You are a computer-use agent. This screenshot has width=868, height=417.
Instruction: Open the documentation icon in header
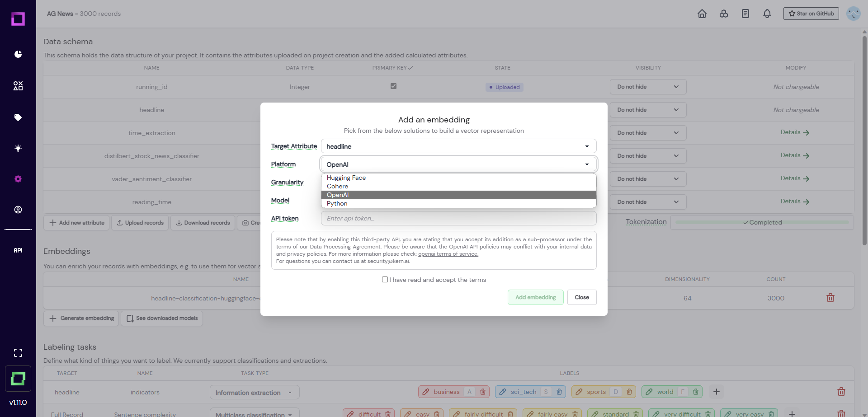[745, 14]
